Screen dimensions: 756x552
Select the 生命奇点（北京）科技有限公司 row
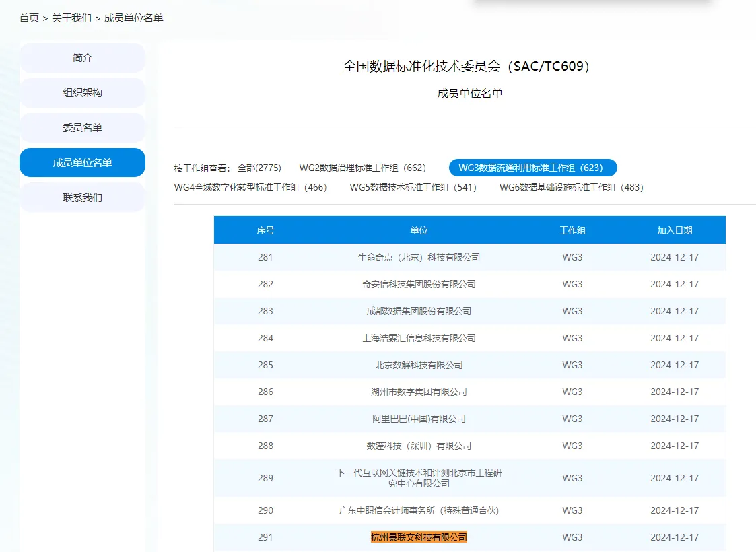coord(419,257)
